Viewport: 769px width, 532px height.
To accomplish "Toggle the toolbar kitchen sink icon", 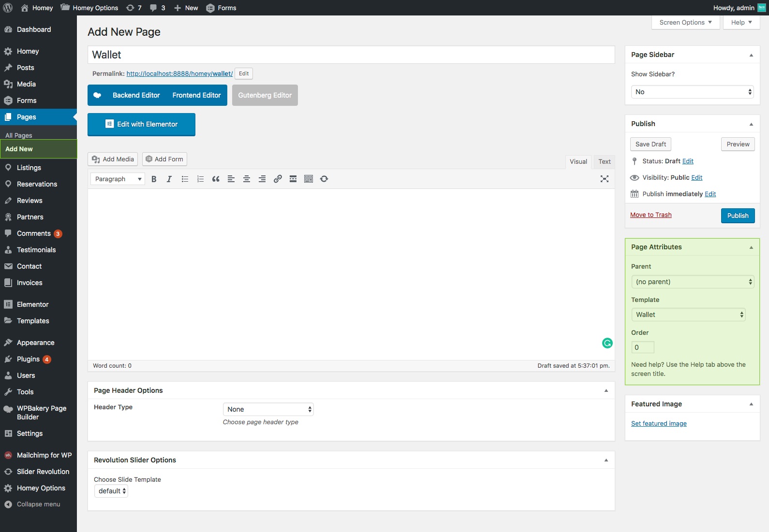I will pyautogui.click(x=309, y=179).
